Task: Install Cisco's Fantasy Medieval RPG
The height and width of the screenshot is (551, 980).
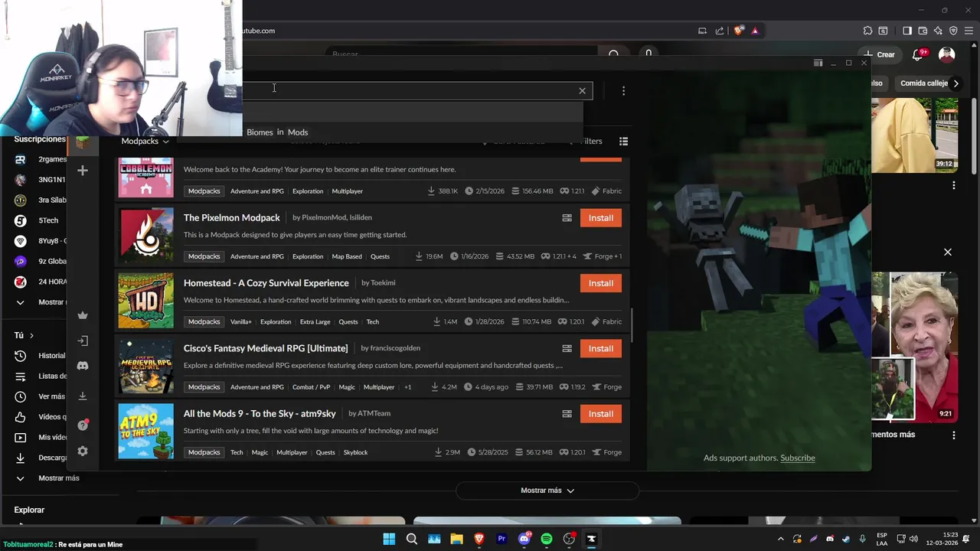Action: point(600,348)
